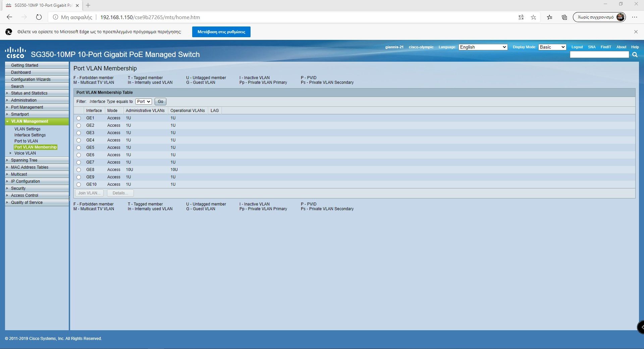This screenshot has height=349, width=644.
Task: Expand the Quality of Service menu
Action: [37, 202]
